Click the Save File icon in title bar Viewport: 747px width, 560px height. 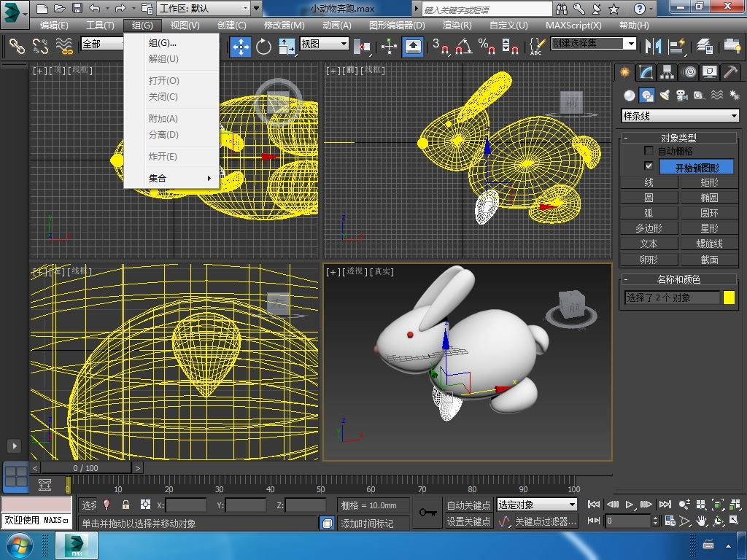77,8
